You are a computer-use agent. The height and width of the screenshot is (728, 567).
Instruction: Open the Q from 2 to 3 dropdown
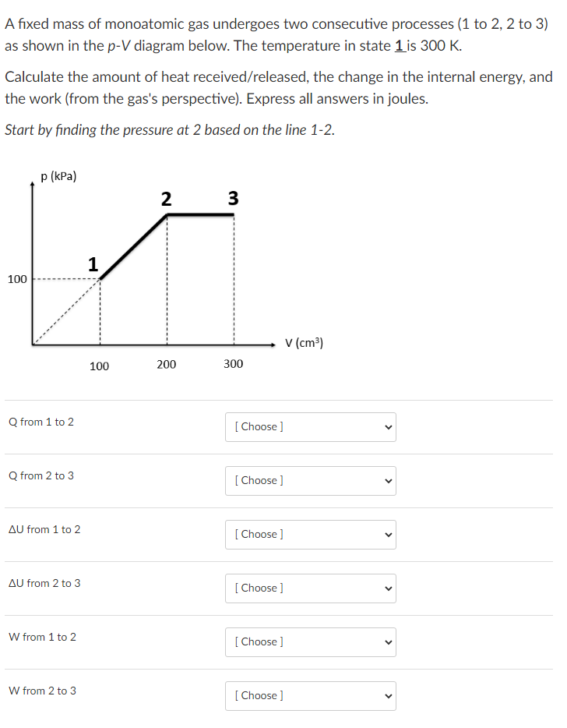coord(311,481)
